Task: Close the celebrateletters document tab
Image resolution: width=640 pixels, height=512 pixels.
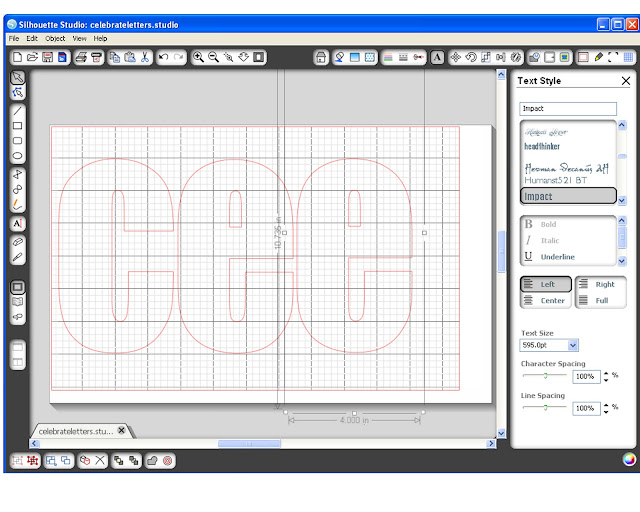Action: click(121, 430)
